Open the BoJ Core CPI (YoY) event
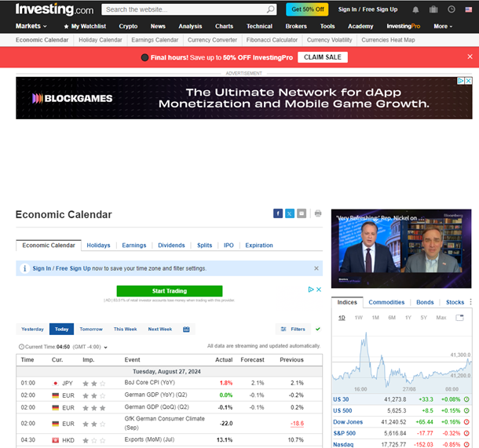 coord(150,383)
